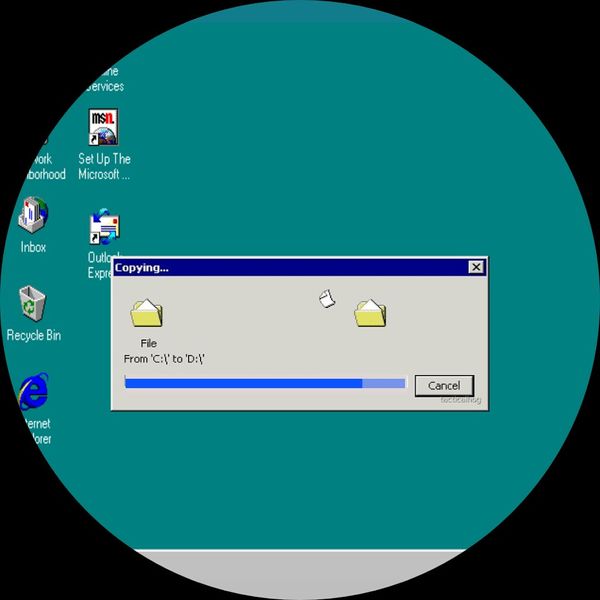Click the destination folder icon in Copying dialog
This screenshot has width=600, height=600.
(x=370, y=313)
